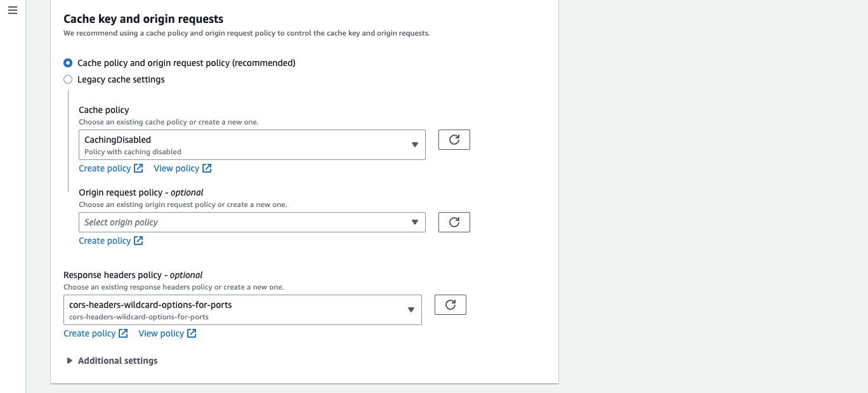Click external link icon on origin request Create policy
The width and height of the screenshot is (868, 393).
coord(139,240)
